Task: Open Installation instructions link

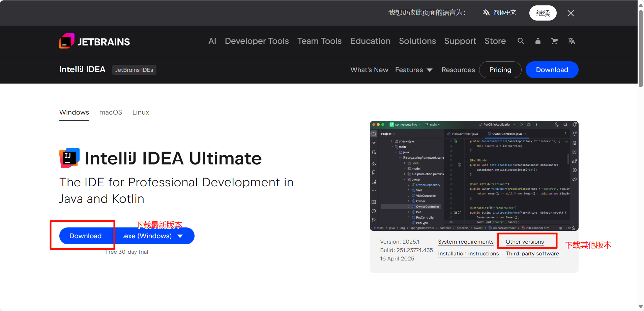Action: [468, 254]
